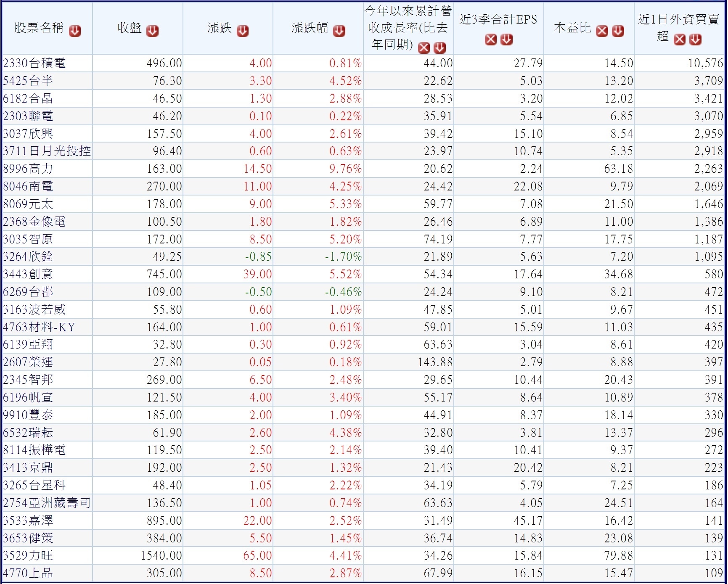Viewport: 728px width, 584px height.
Task: Remove the 營收成長率 column with its X icon
Action: [424, 48]
